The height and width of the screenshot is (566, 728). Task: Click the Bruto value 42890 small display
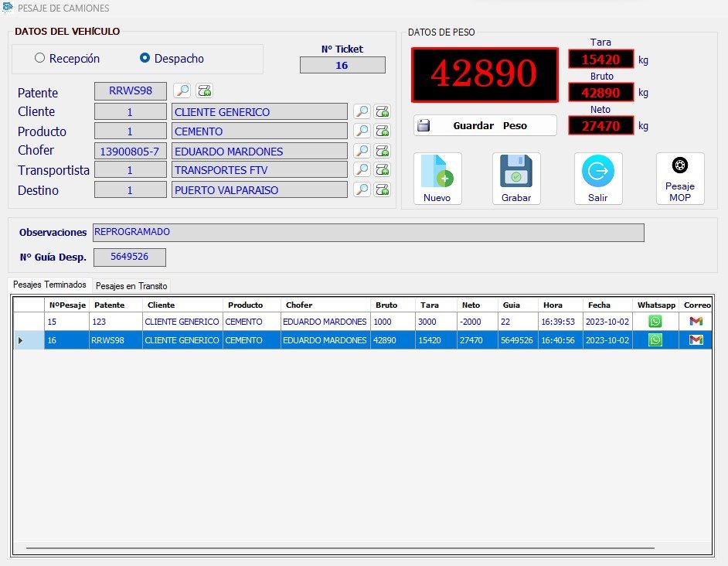click(x=600, y=93)
